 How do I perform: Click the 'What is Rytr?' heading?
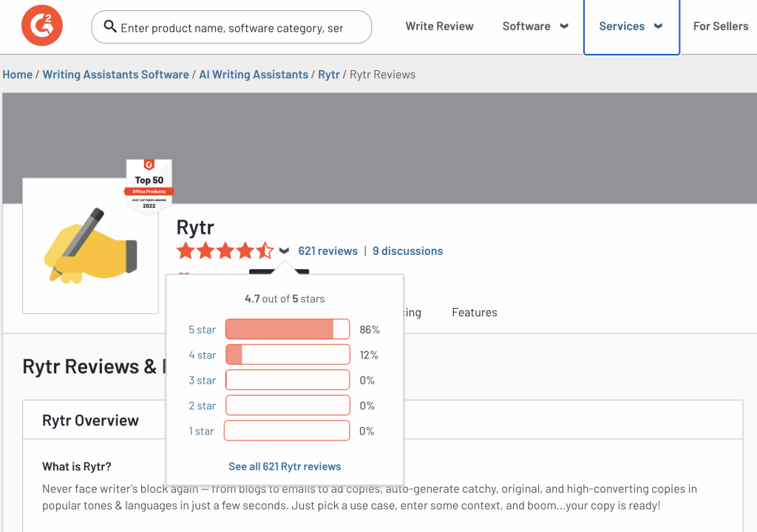(x=77, y=467)
